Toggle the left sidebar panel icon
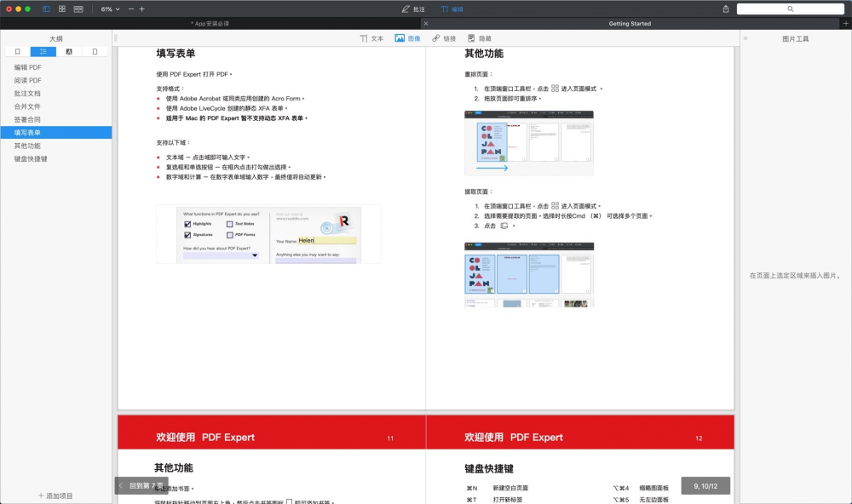 tap(46, 9)
